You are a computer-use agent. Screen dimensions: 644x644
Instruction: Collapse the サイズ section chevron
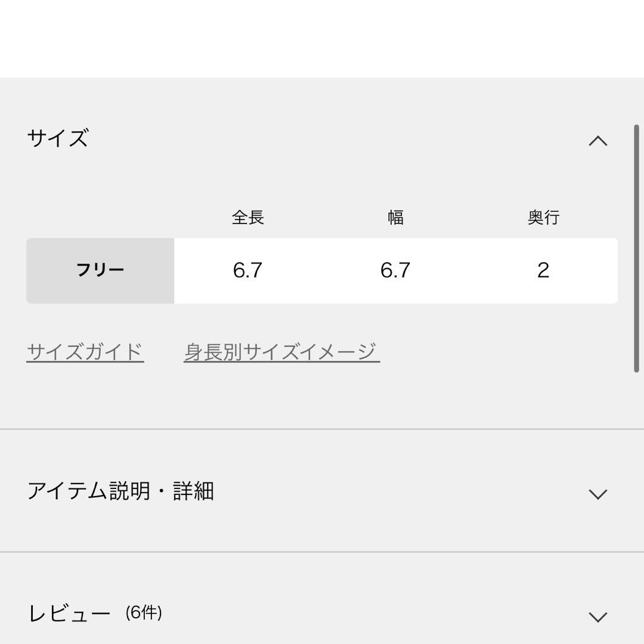coord(597,141)
